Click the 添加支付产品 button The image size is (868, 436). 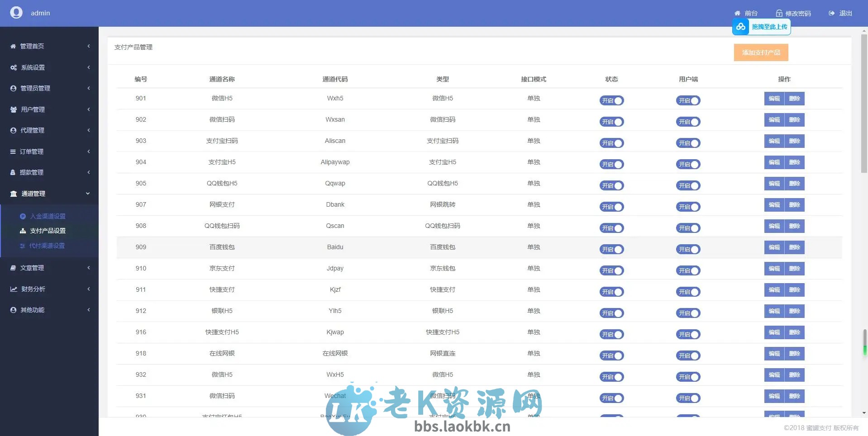coord(761,52)
